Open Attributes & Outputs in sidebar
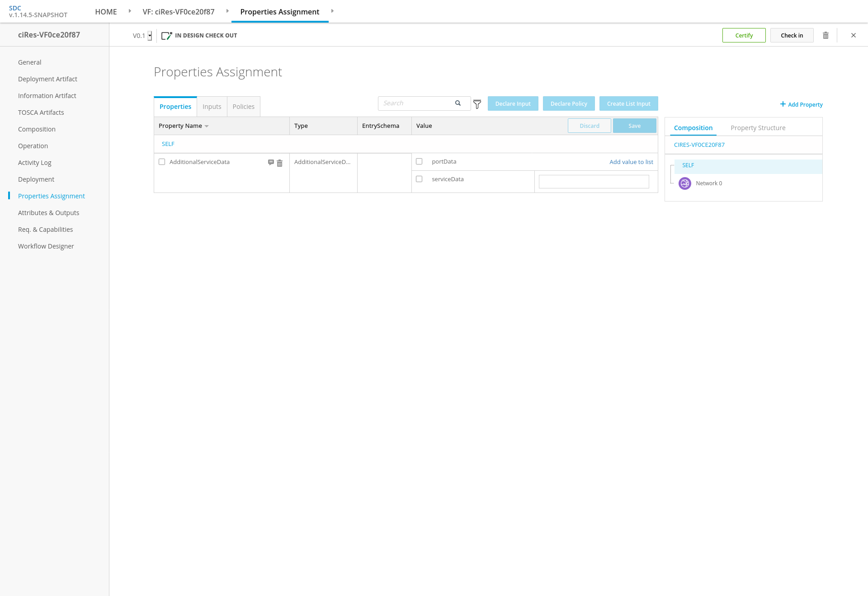The image size is (868, 596). click(48, 213)
